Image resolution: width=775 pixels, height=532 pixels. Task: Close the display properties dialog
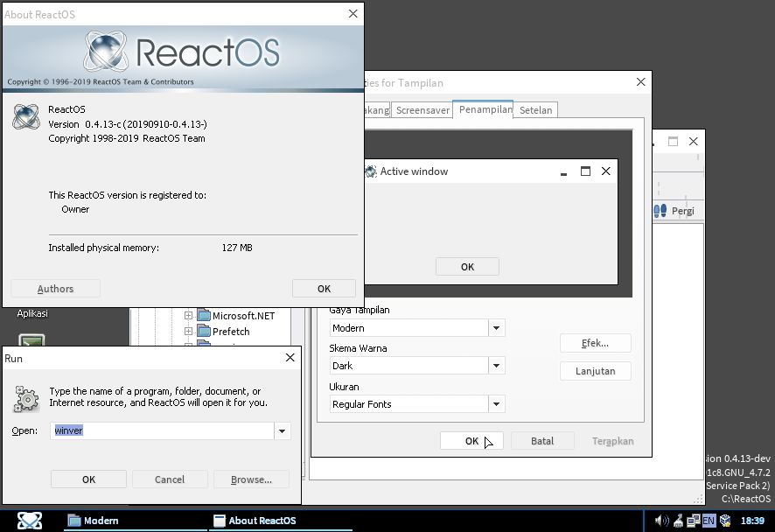point(640,81)
